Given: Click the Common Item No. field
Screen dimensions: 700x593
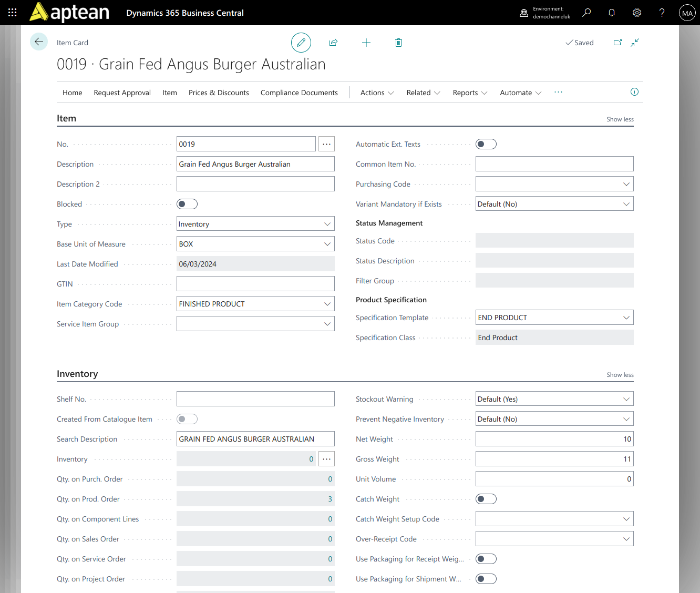Looking at the screenshot, I should [x=554, y=164].
